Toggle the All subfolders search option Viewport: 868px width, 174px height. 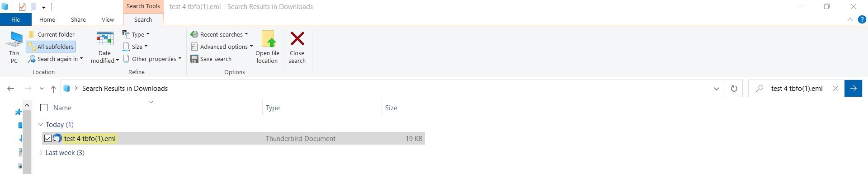(51, 47)
